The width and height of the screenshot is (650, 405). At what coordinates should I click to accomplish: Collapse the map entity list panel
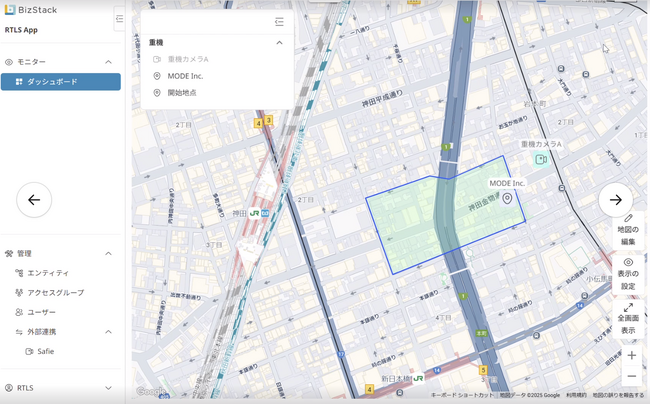point(279,22)
